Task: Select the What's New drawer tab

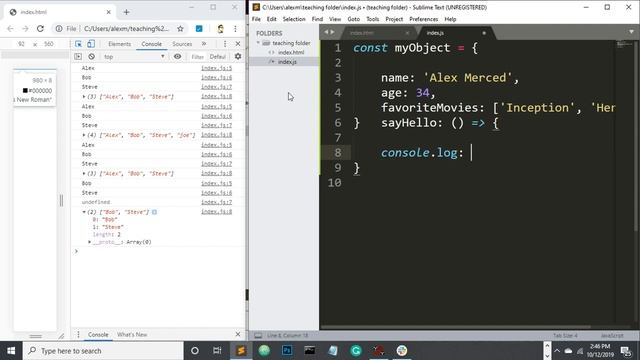Action: coord(132,334)
